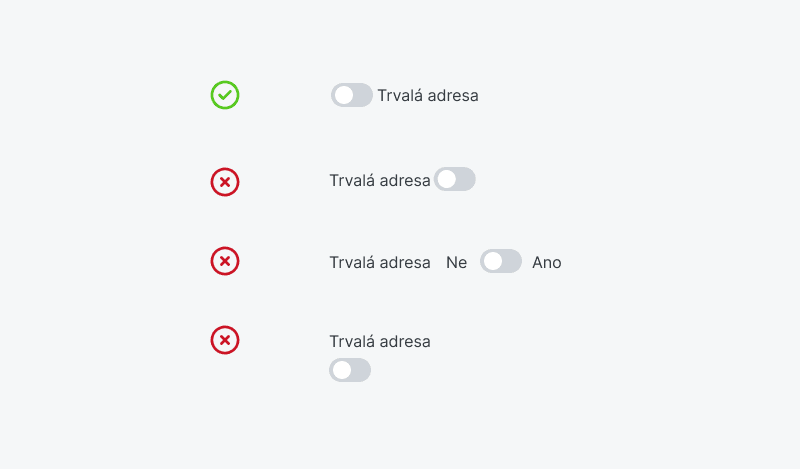Click grey track of the switch below its label
800x469 pixels.
click(x=361, y=370)
